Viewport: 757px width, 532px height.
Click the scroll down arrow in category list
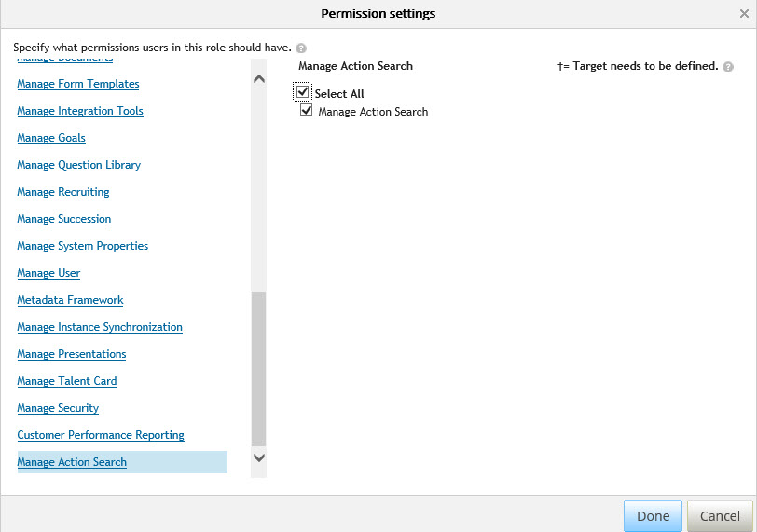pyautogui.click(x=259, y=457)
